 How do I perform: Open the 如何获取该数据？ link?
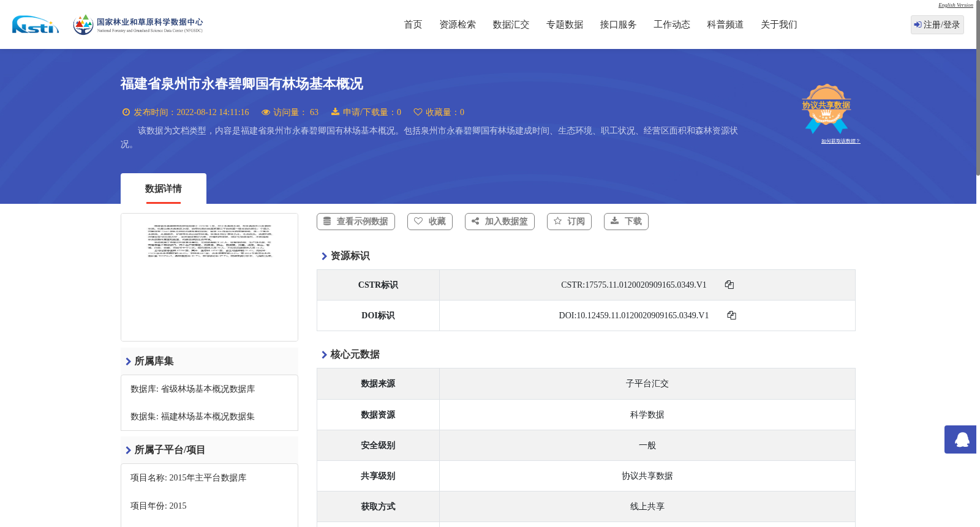point(840,141)
